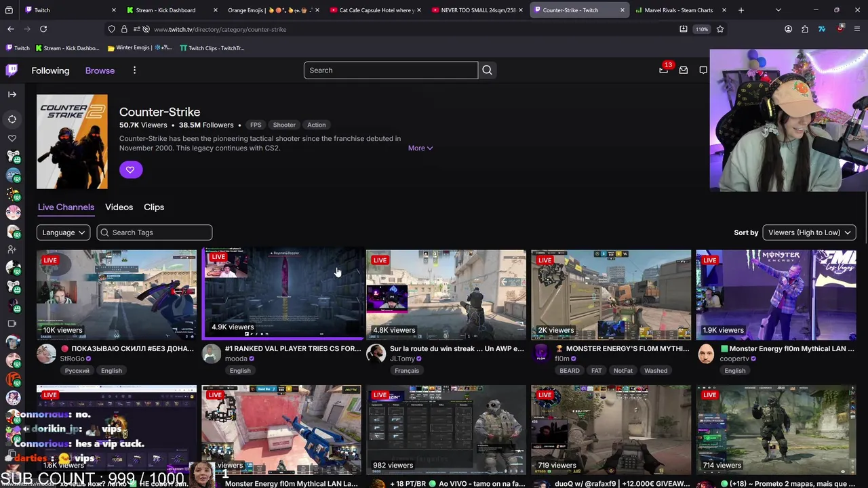The image size is (868, 488).
Task: Open the StRoGo 10K viewers stream thumbnail
Action: coord(117,295)
